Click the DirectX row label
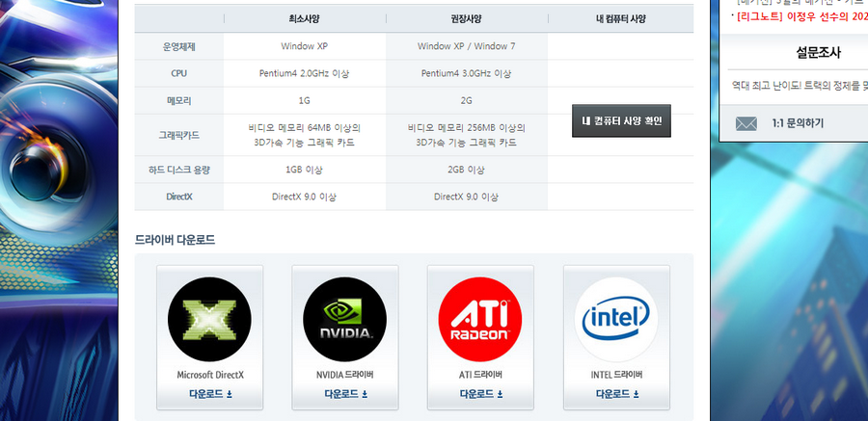 point(178,197)
